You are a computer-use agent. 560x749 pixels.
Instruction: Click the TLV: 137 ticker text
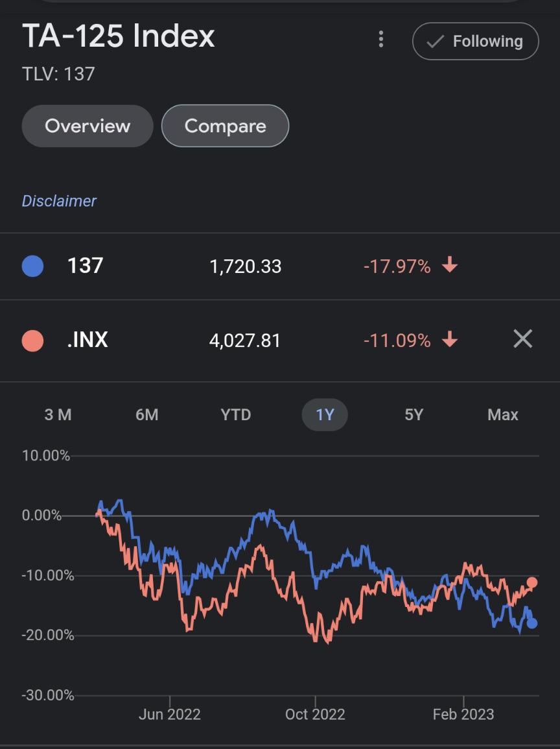point(58,74)
